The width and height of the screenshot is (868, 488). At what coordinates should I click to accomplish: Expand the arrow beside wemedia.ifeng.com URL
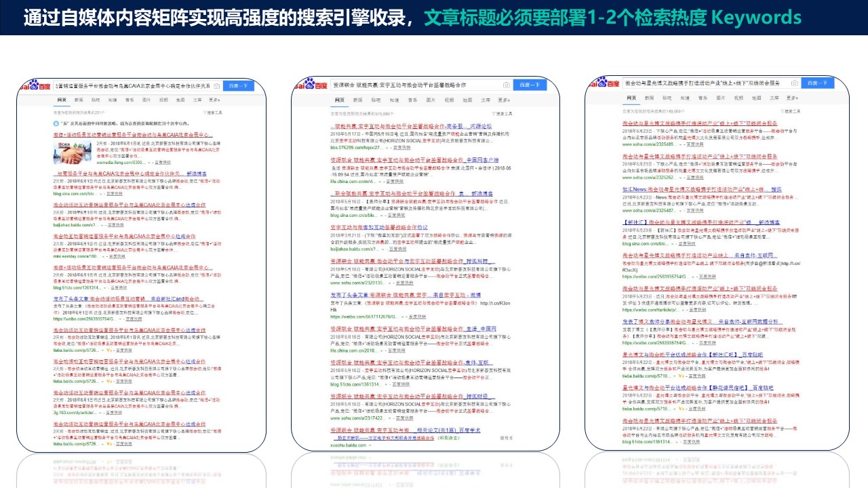(149, 163)
